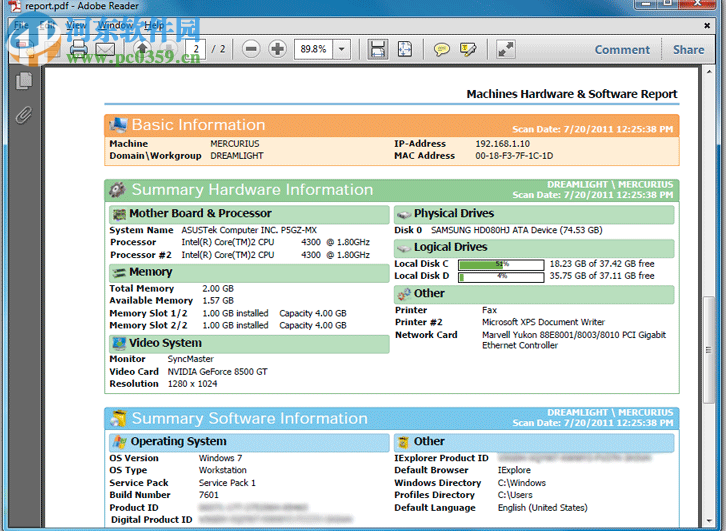Viewport: 726px width, 531px height.
Task: Click the Local Disk C usage bar
Action: (501, 264)
